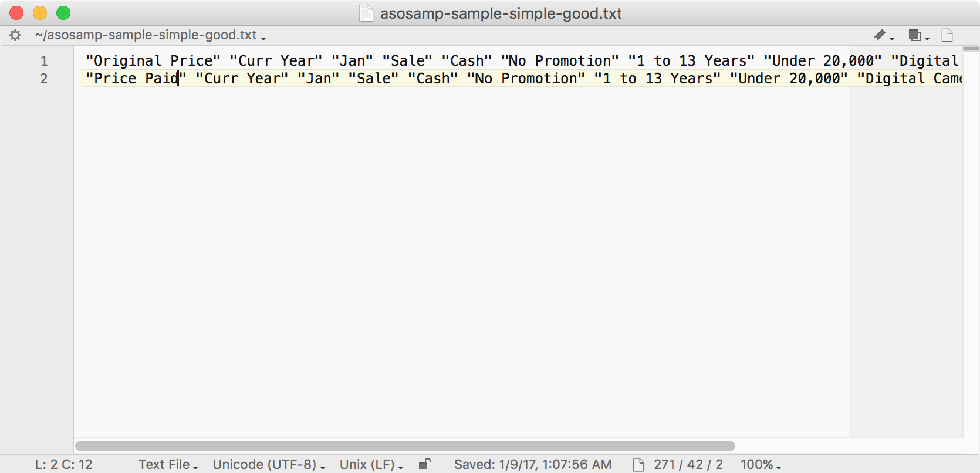Image resolution: width=980 pixels, height=473 pixels.
Task: Click the green zoom window button
Action: click(63, 13)
